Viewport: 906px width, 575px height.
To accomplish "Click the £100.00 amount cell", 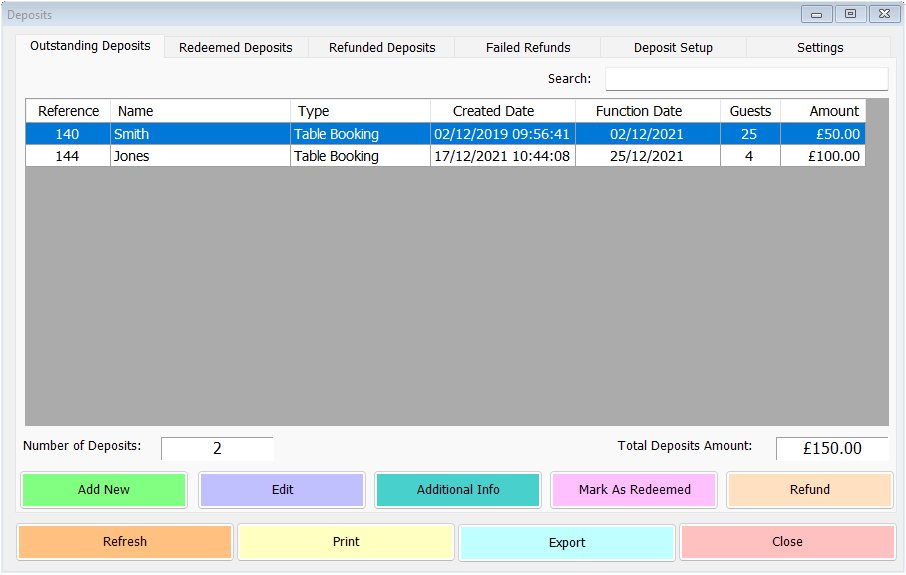I will click(823, 156).
